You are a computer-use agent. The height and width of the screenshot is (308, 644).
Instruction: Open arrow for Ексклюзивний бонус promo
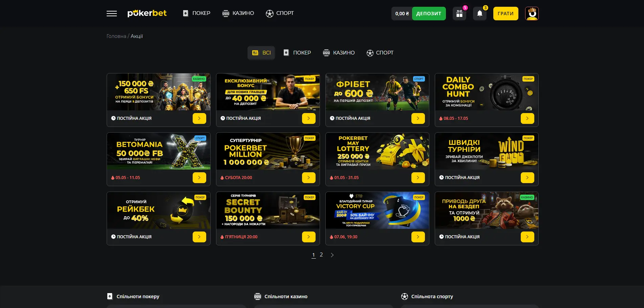(x=309, y=118)
